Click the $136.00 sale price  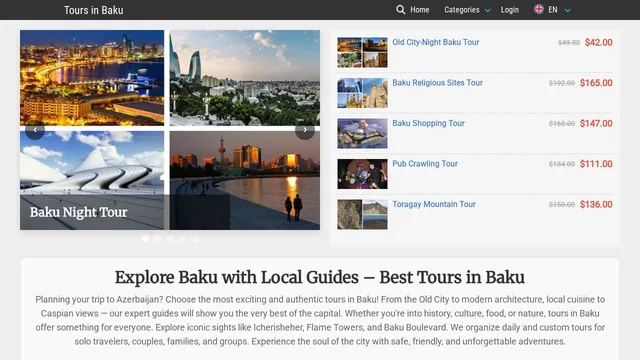click(596, 204)
